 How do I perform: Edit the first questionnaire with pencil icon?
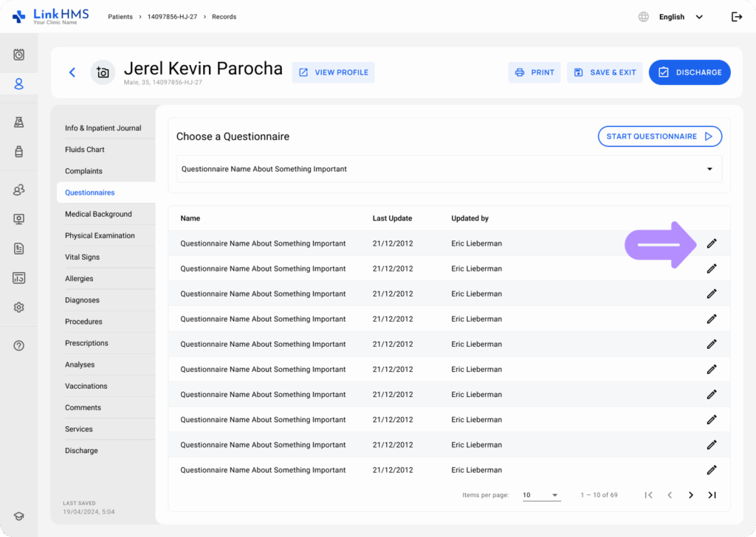(712, 243)
